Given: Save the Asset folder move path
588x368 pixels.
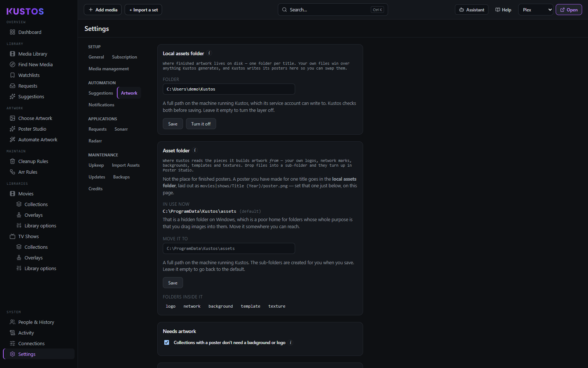Looking at the screenshot, I should coord(173,283).
